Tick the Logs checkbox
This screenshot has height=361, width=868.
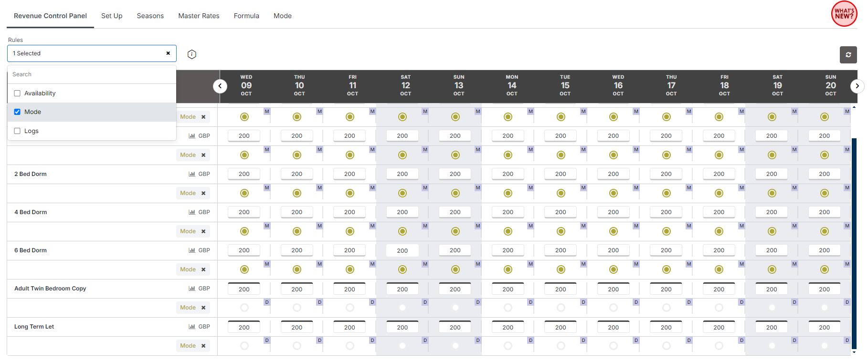point(17,131)
